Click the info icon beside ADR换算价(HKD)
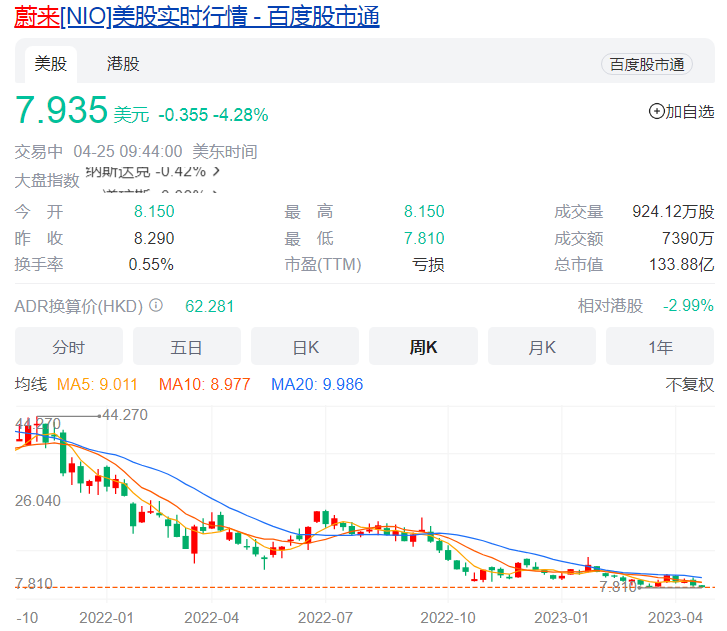Image resolution: width=727 pixels, height=631 pixels. click(156, 306)
